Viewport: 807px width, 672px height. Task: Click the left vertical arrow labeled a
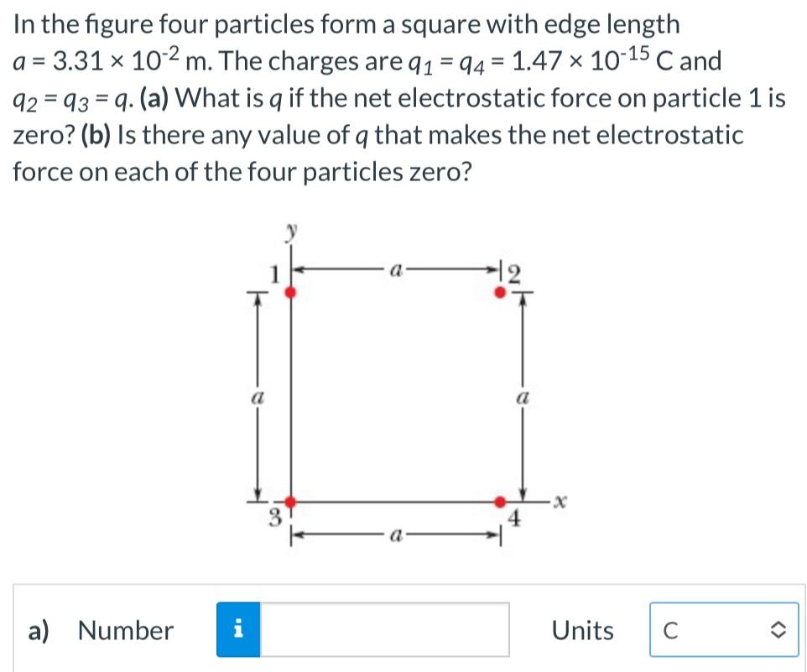pos(256,397)
